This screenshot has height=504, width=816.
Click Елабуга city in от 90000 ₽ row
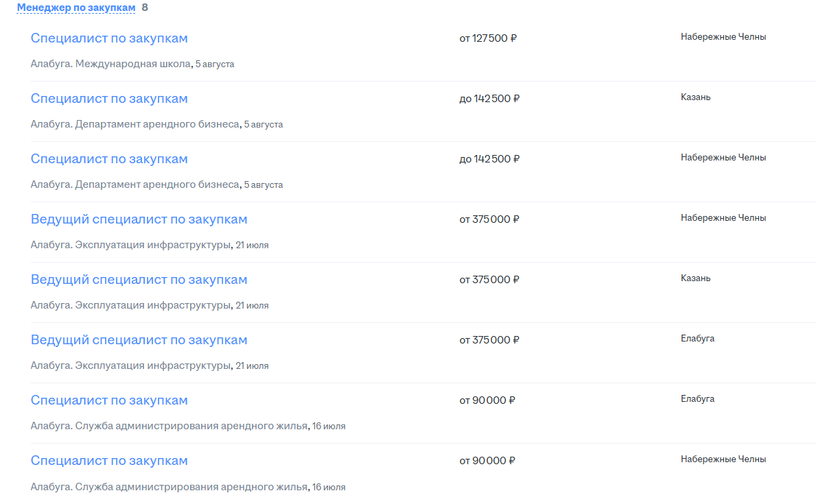(697, 399)
